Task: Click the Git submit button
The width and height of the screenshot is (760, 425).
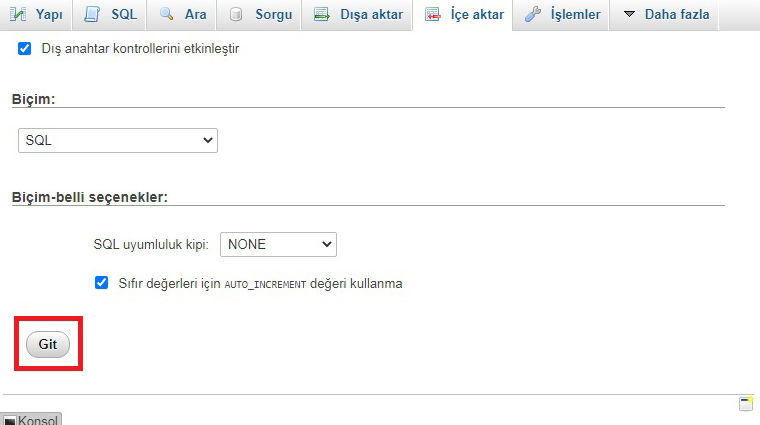Action: (48, 344)
